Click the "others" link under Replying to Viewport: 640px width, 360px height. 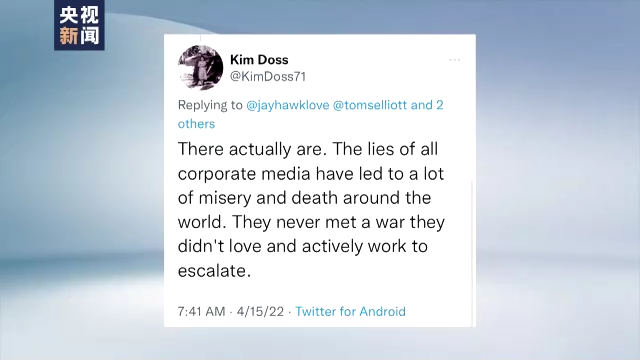pos(196,124)
